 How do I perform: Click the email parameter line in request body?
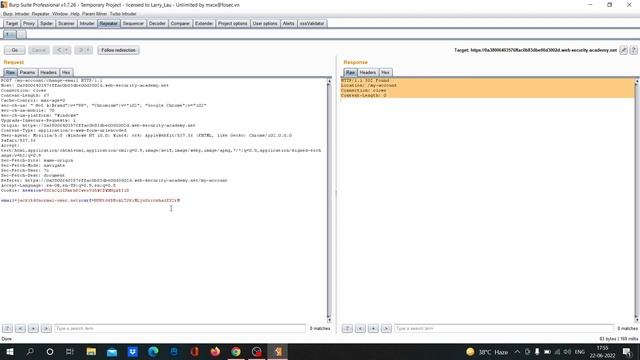90,200
